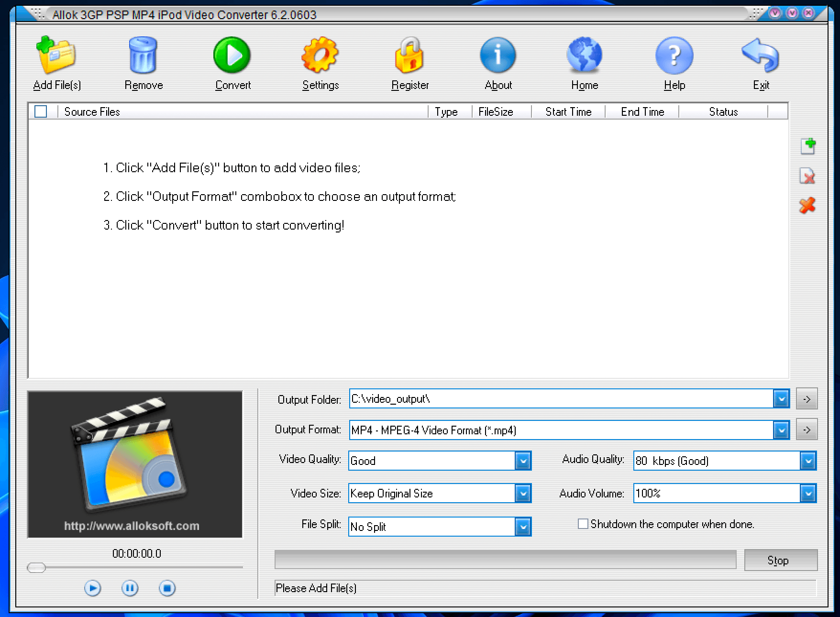The width and height of the screenshot is (840, 617).
Task: Click the Keep Original Size value
Action: pos(391,494)
